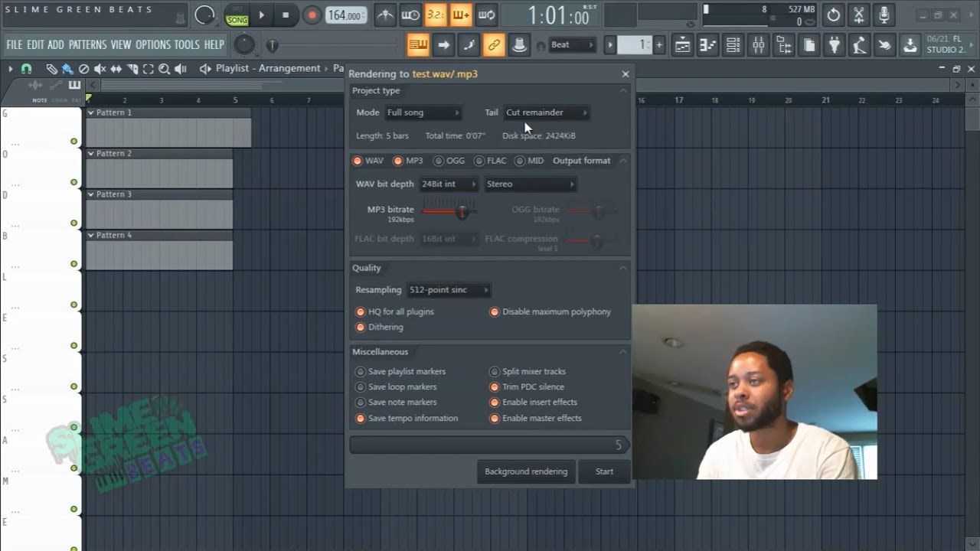
Task: Click the Background rendering button
Action: click(526, 471)
